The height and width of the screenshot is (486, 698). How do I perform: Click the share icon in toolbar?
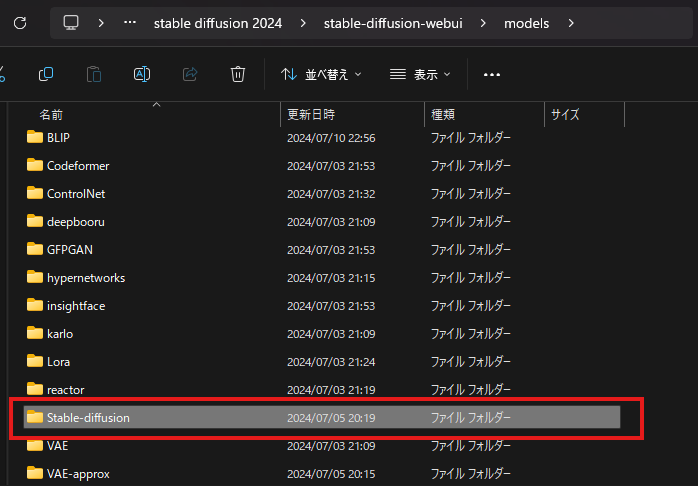click(190, 74)
